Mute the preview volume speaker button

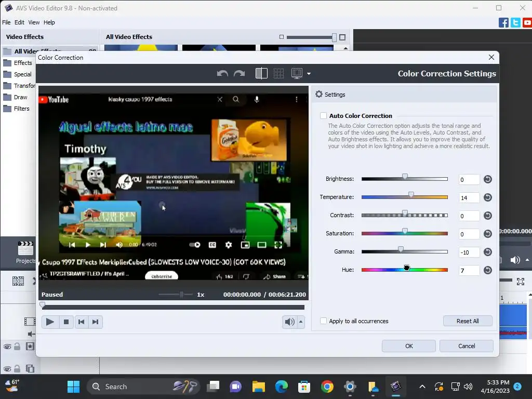pyautogui.click(x=289, y=322)
